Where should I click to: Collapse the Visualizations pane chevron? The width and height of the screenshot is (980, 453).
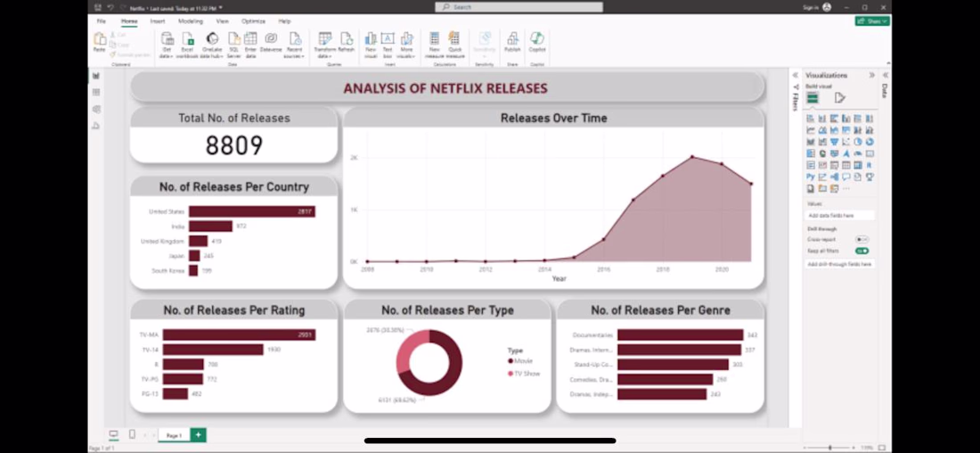click(872, 75)
